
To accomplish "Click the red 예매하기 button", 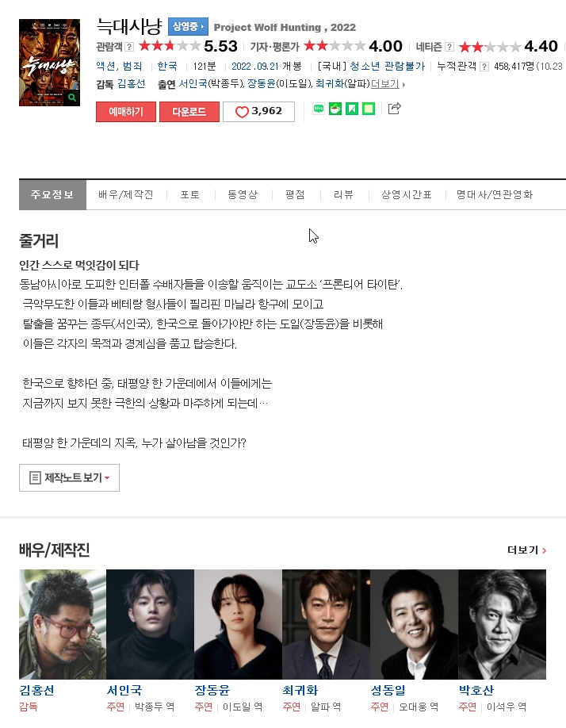I will [126, 112].
